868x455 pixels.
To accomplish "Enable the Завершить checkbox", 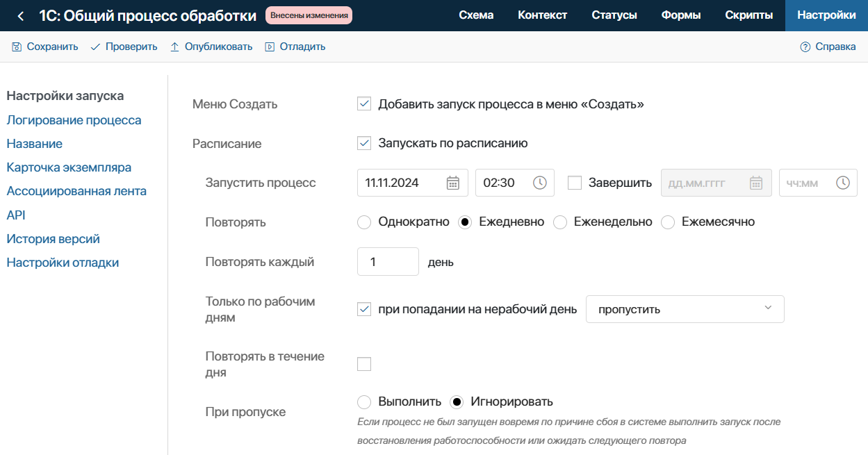I will pos(575,183).
